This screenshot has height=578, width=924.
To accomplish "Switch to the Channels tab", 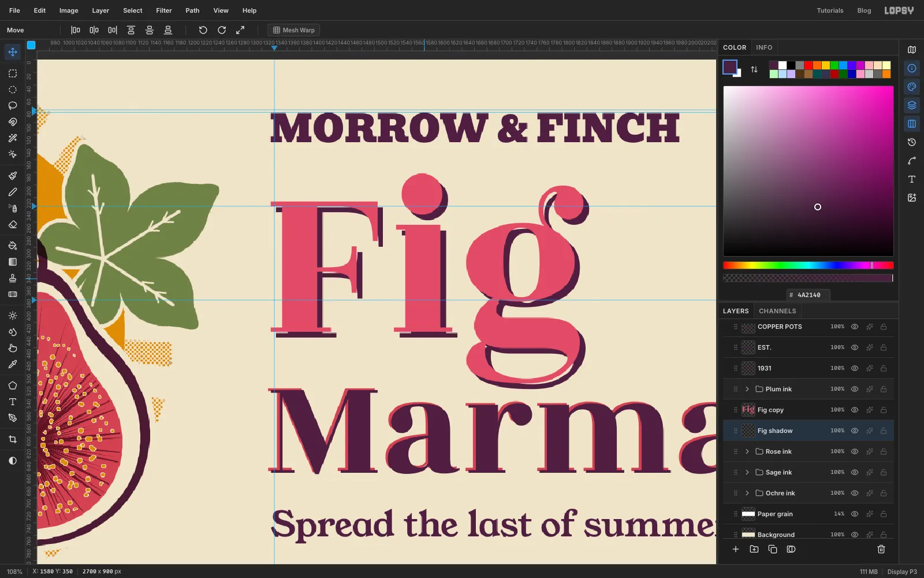I will [x=777, y=311].
